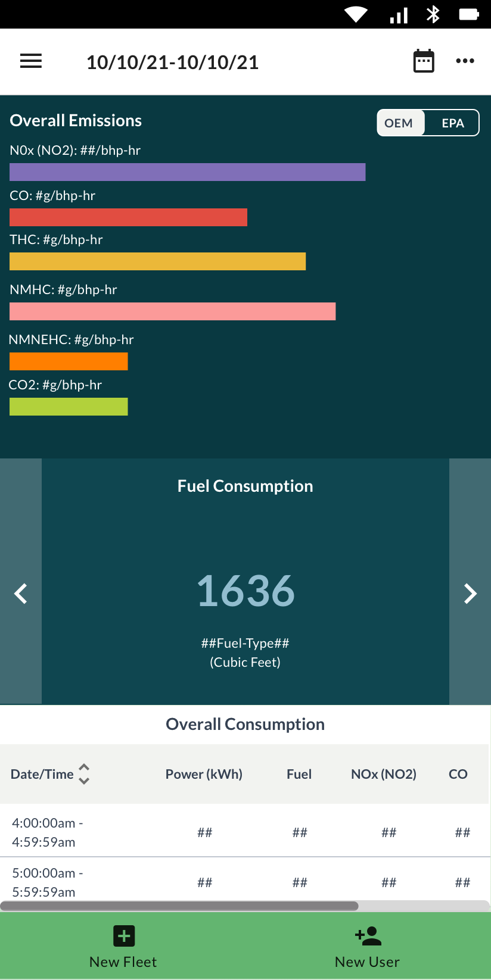Open the hamburger navigation menu
Screen dimensions: 491x980
pos(31,61)
